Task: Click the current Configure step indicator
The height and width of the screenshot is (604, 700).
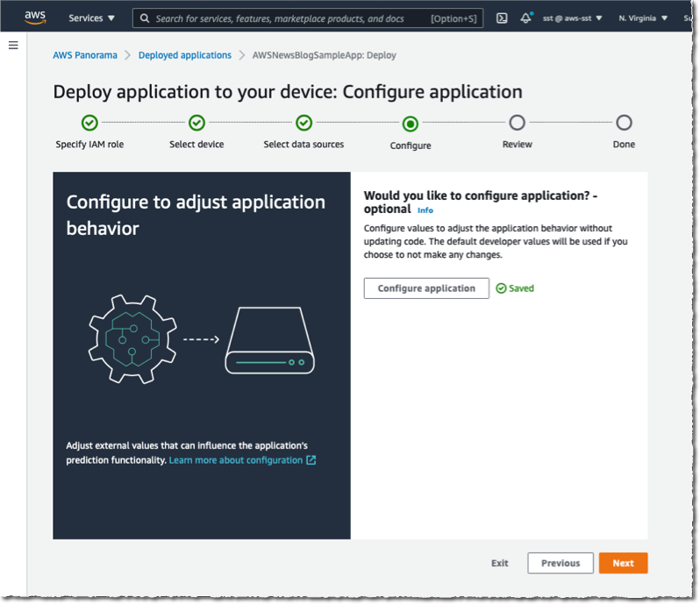Action: point(411,124)
